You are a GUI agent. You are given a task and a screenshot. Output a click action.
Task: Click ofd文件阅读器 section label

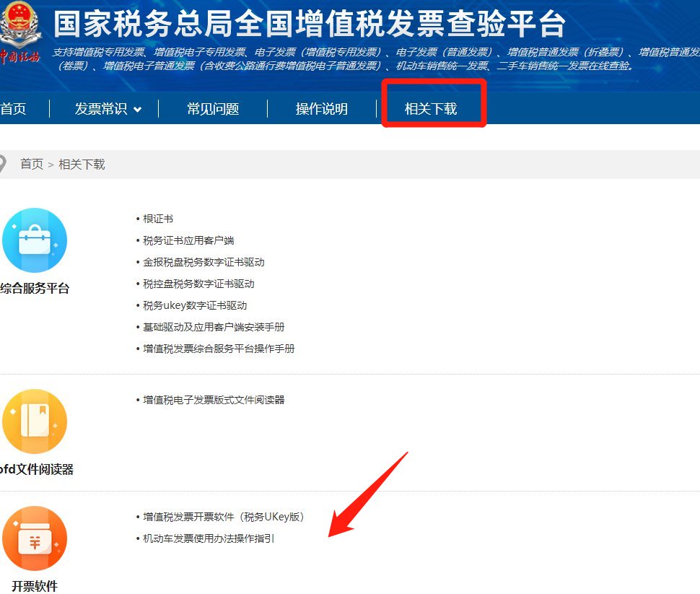click(37, 469)
